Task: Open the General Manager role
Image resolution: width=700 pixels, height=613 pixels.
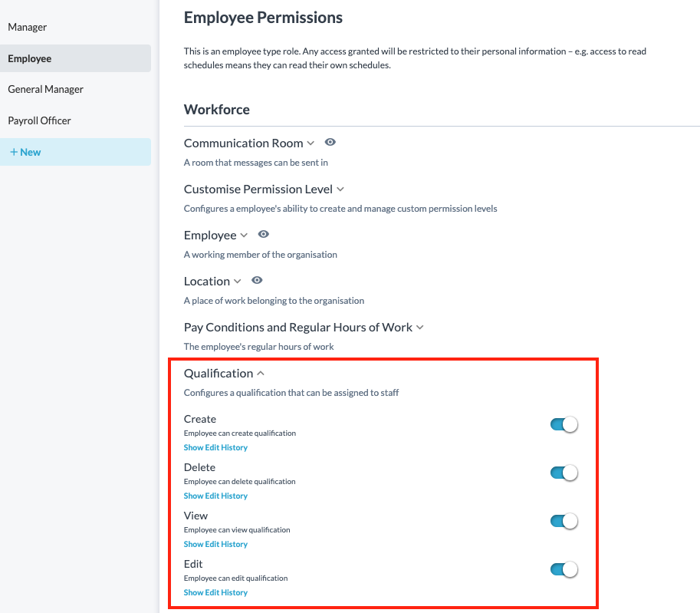Action: point(46,90)
